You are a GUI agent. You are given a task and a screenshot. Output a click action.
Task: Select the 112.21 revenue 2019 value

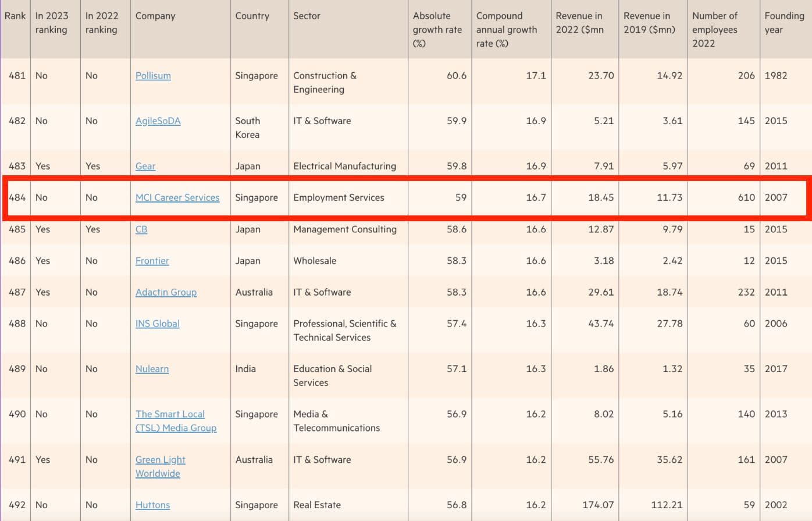[x=667, y=505]
